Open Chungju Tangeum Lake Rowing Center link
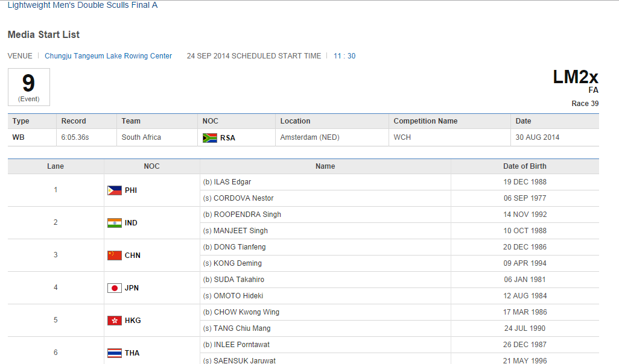619x364 pixels. pos(109,56)
